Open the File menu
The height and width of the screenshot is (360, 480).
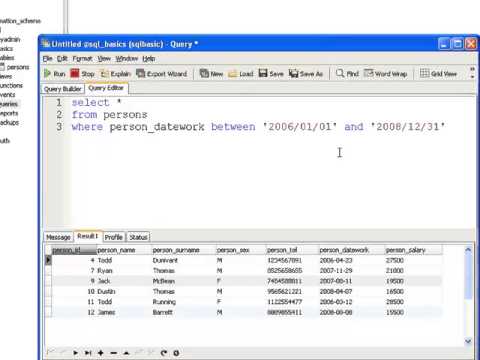click(x=47, y=59)
